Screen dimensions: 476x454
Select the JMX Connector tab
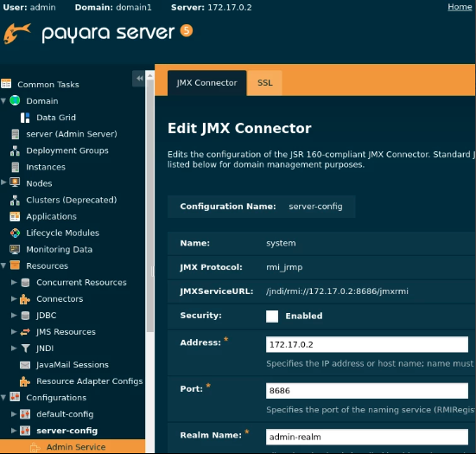(207, 83)
